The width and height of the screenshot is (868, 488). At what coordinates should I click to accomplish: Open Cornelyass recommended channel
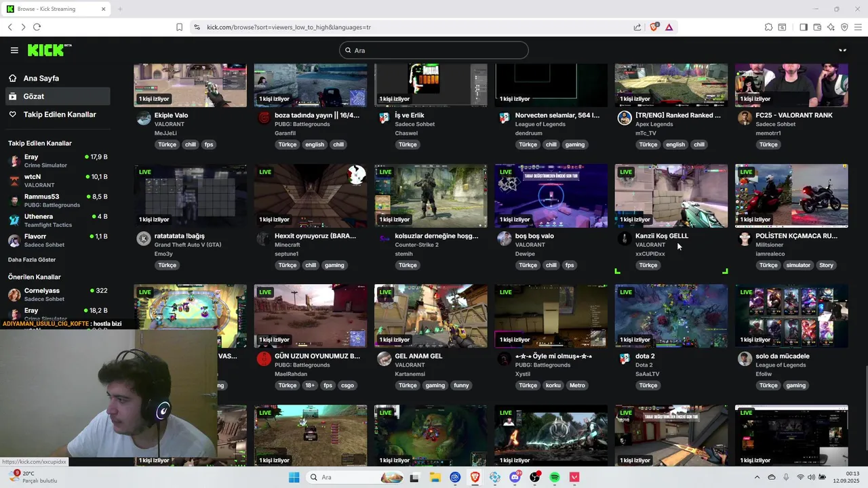pos(58,294)
